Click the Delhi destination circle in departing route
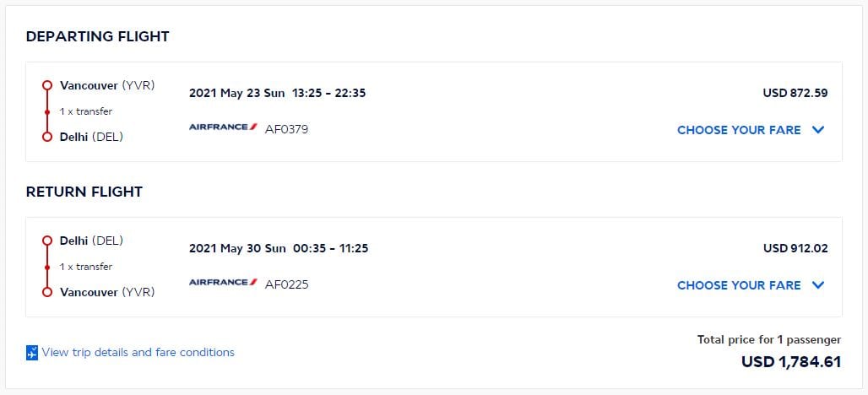868x395 pixels. point(47,137)
